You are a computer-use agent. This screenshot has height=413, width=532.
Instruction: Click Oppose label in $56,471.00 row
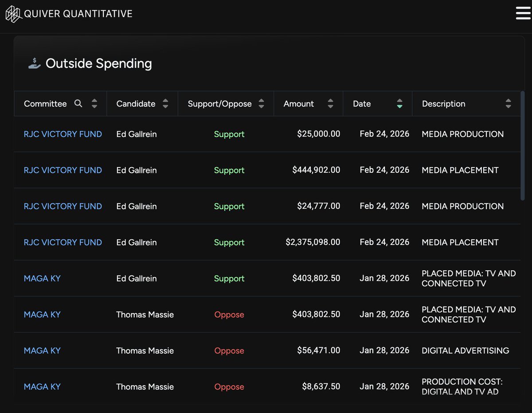tap(229, 351)
